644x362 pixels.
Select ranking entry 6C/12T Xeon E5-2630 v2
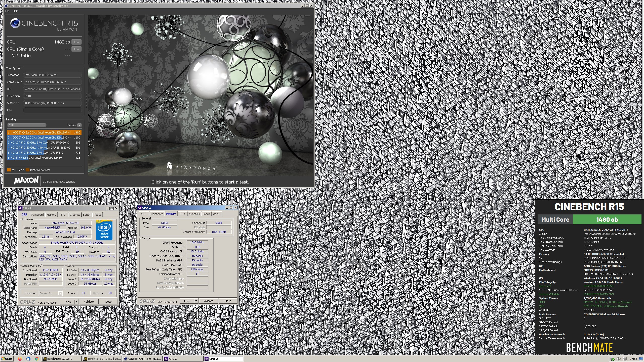44,148
